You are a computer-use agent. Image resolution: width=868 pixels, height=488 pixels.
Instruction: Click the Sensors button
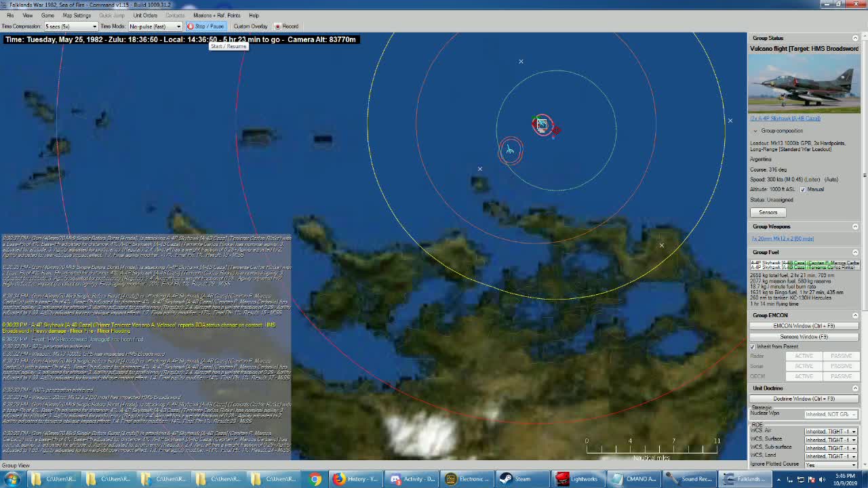768,212
